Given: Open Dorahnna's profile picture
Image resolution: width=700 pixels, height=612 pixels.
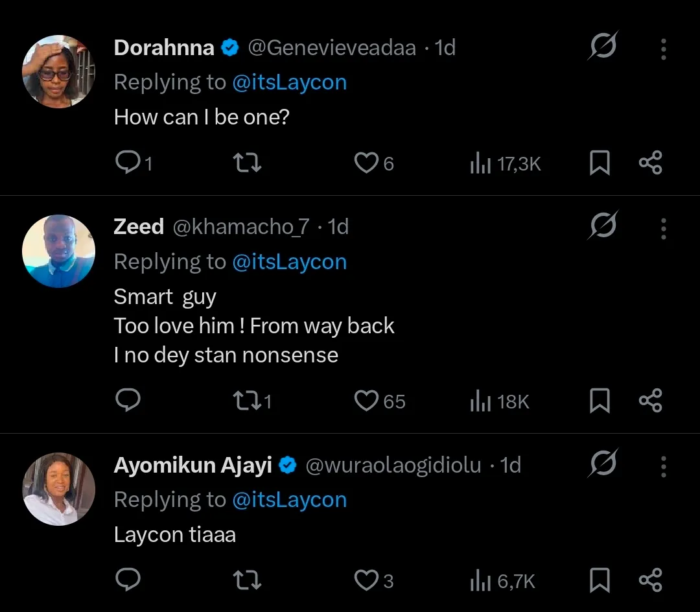Looking at the screenshot, I should pos(59,71).
